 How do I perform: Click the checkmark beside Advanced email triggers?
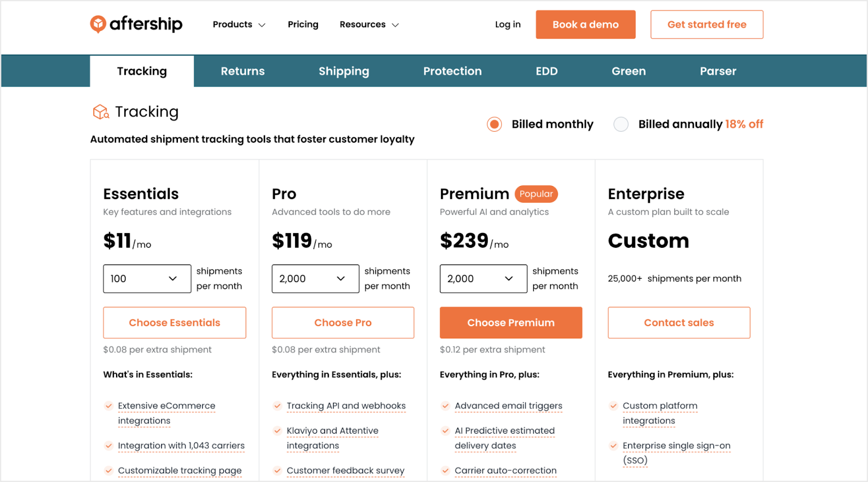coord(445,406)
